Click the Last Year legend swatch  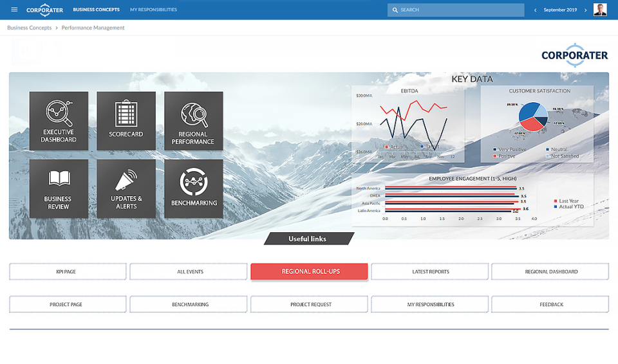point(556,201)
